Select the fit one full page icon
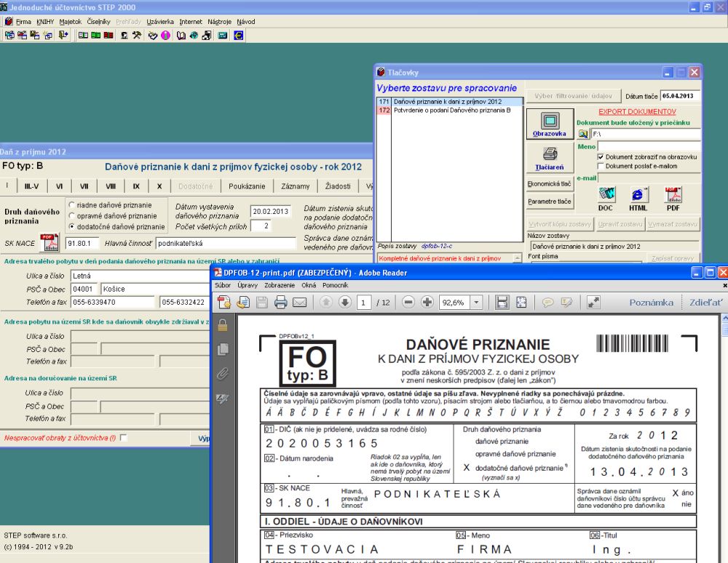Image resolution: width=728 pixels, height=563 pixels. (x=521, y=303)
